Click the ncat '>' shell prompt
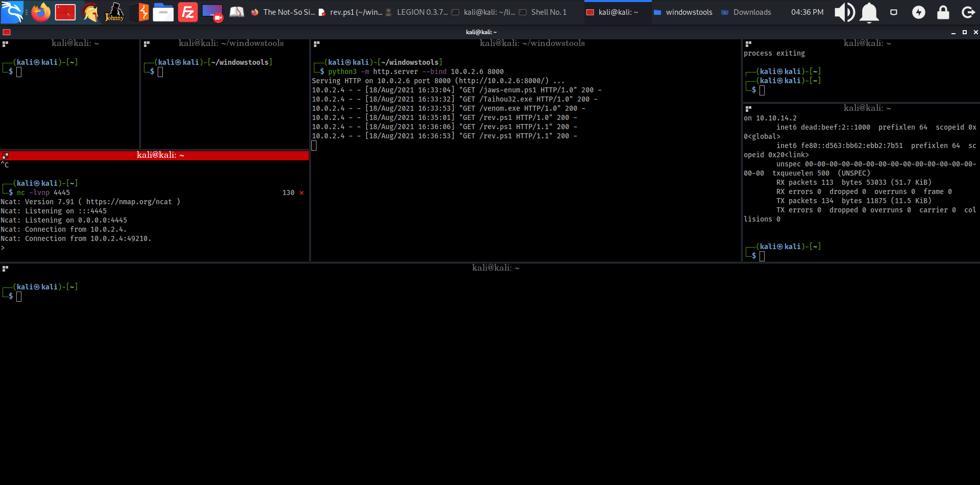 (3, 248)
